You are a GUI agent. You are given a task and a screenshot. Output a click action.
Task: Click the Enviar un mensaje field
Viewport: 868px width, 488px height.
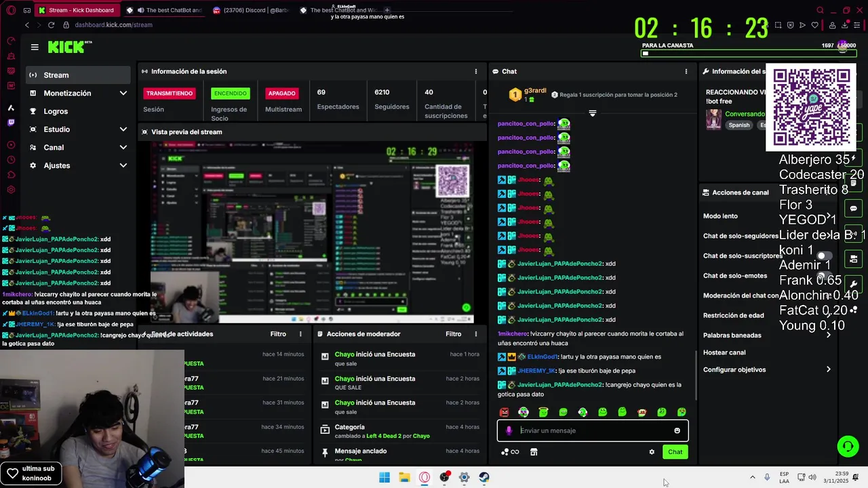tap(592, 430)
